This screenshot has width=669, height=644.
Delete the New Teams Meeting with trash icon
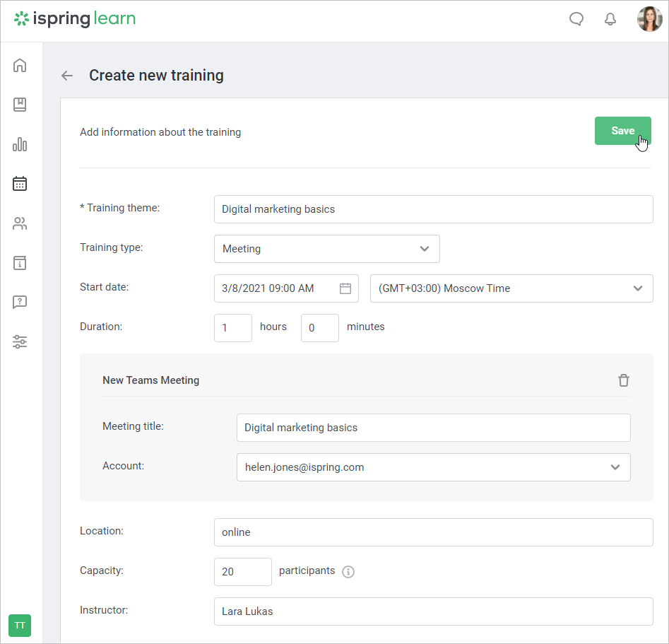[x=623, y=380]
